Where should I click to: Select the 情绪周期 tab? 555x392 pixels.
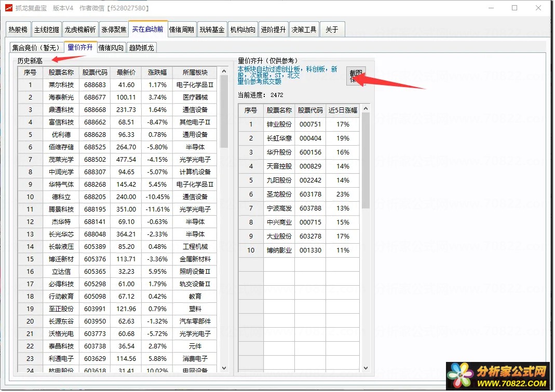[x=182, y=30]
